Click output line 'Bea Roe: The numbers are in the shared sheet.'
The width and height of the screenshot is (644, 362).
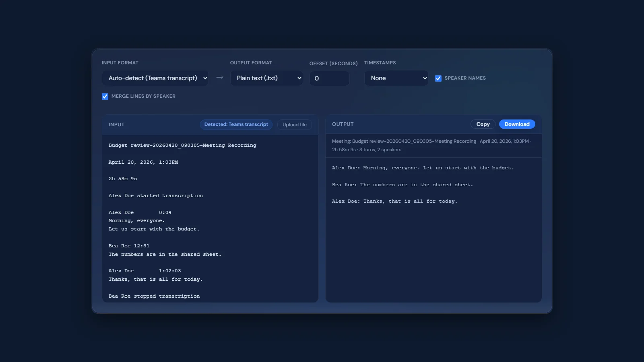point(402,185)
